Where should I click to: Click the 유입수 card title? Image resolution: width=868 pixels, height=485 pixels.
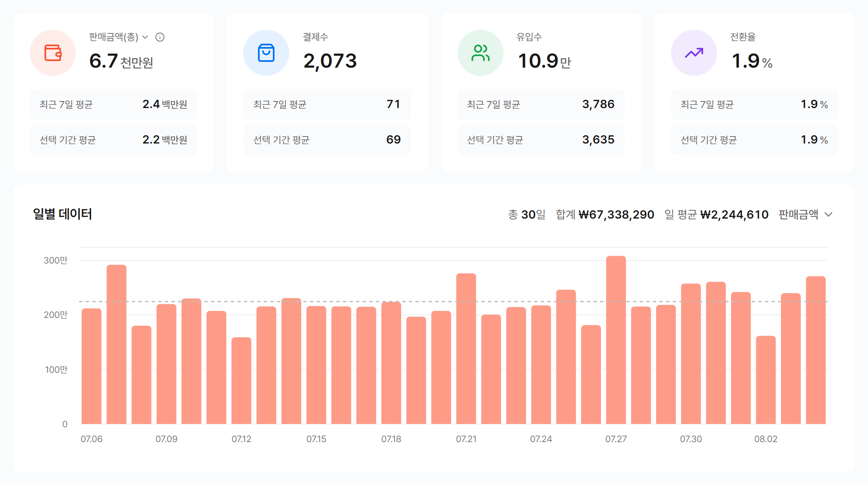click(529, 37)
